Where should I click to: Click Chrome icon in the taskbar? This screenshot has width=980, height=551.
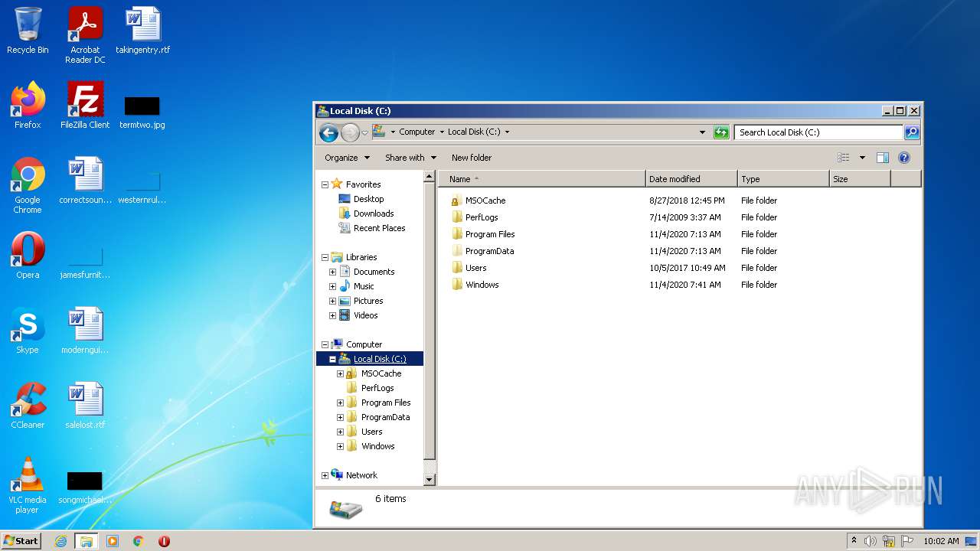[139, 541]
